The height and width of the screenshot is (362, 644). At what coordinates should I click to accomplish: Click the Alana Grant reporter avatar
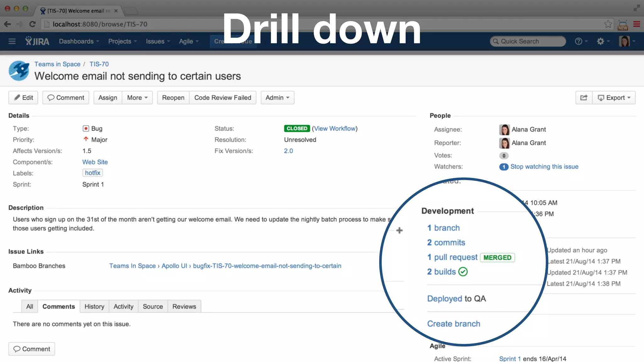tap(504, 143)
